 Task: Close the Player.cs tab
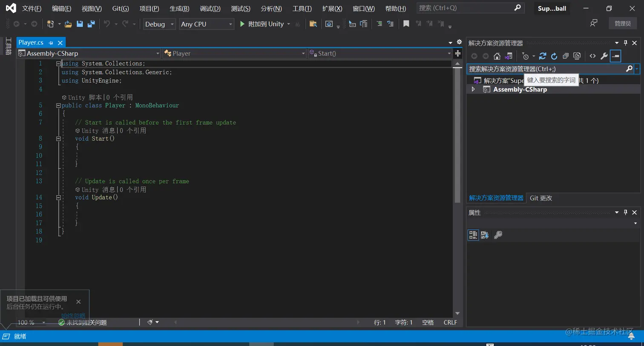[x=60, y=43]
